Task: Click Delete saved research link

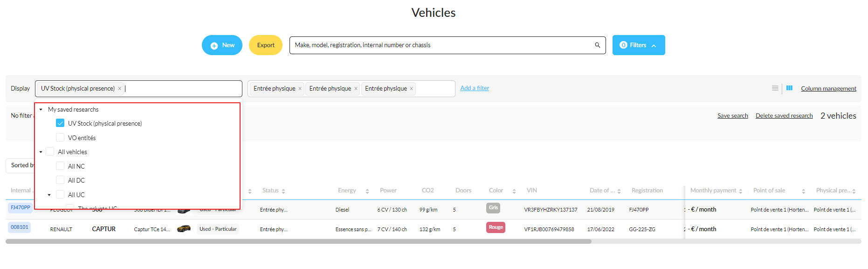Action: click(x=784, y=116)
